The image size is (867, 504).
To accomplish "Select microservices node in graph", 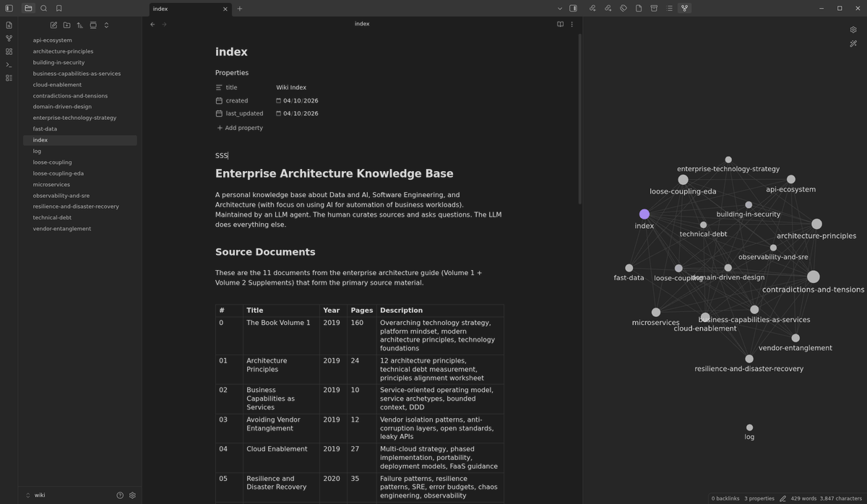I will tap(656, 313).
